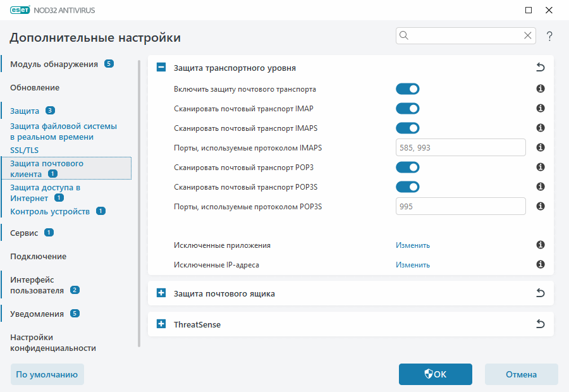Screen dimensions: 569x392
Task: Turn off POP3 mail transport scanning
Action: click(408, 167)
